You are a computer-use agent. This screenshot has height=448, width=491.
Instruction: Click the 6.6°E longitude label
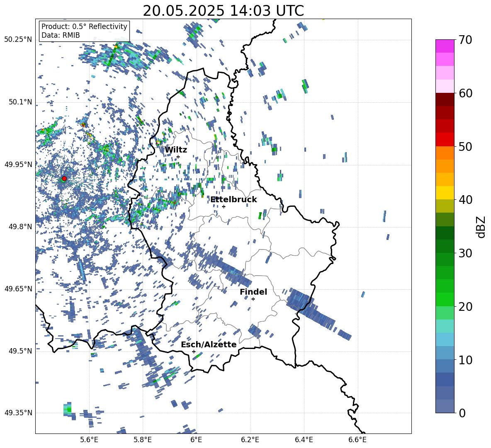[357, 440]
